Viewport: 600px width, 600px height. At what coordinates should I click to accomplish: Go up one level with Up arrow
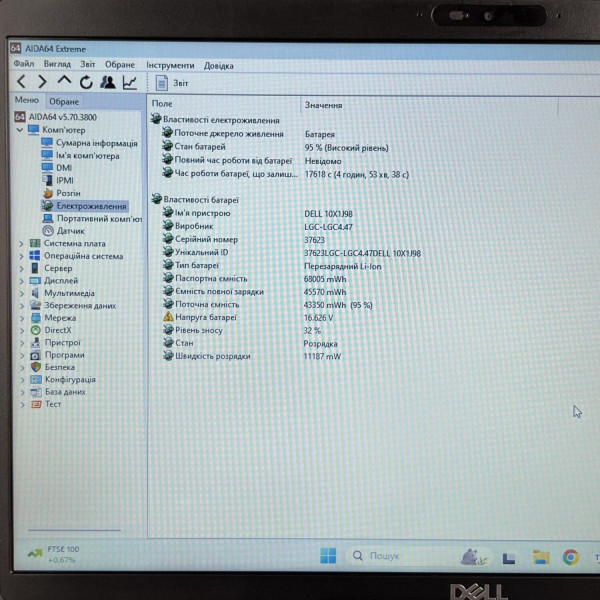point(64,81)
